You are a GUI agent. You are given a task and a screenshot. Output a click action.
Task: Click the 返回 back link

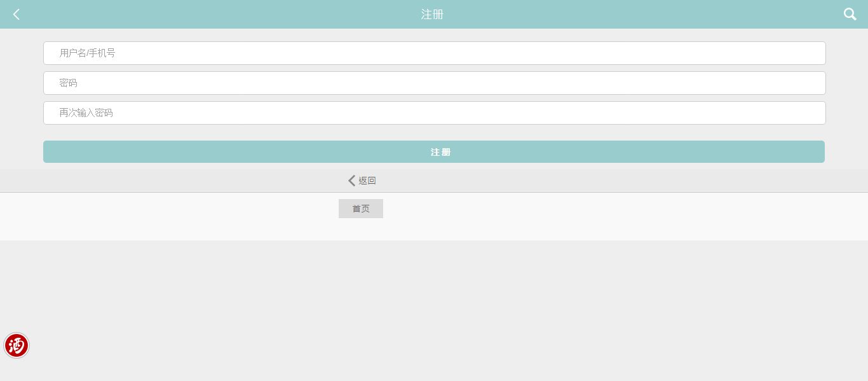(362, 181)
